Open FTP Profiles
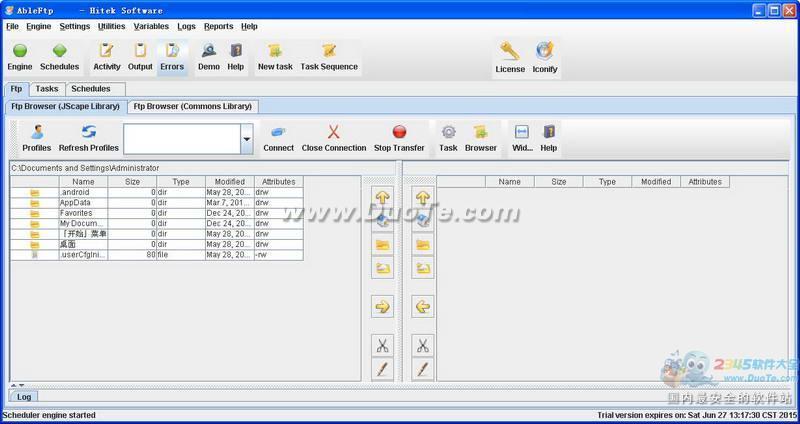This screenshot has height=424, width=800. 37,139
